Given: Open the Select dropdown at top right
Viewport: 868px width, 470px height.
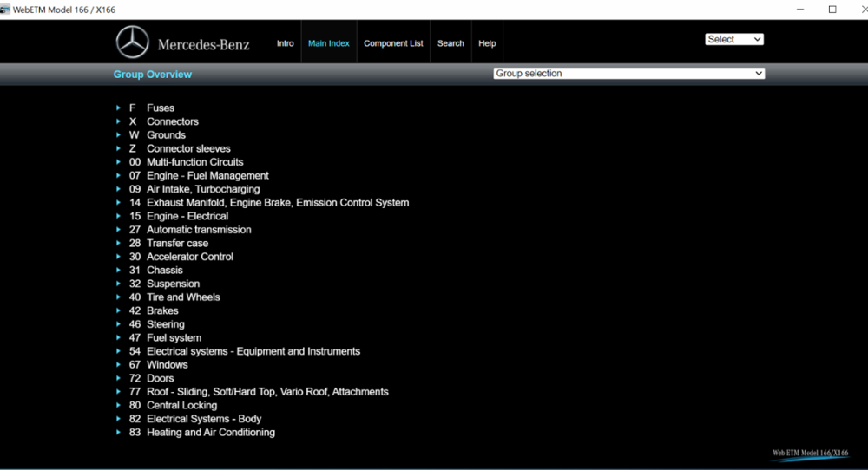Looking at the screenshot, I should click(734, 40).
